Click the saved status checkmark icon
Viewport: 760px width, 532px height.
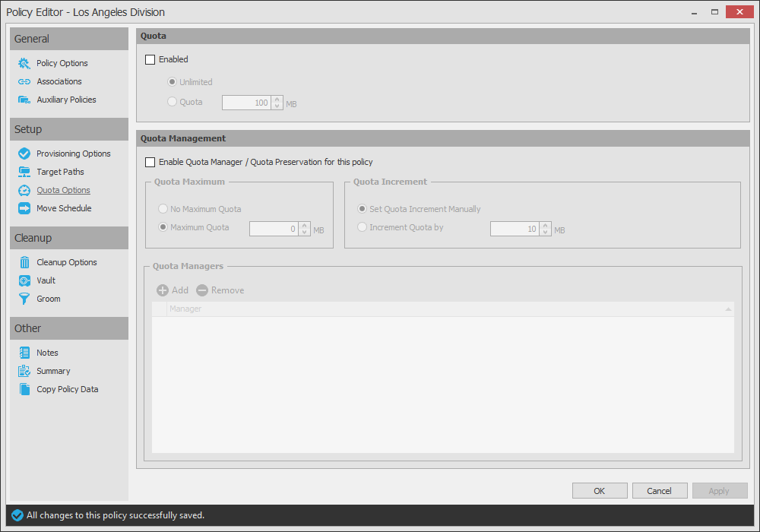coord(17,515)
